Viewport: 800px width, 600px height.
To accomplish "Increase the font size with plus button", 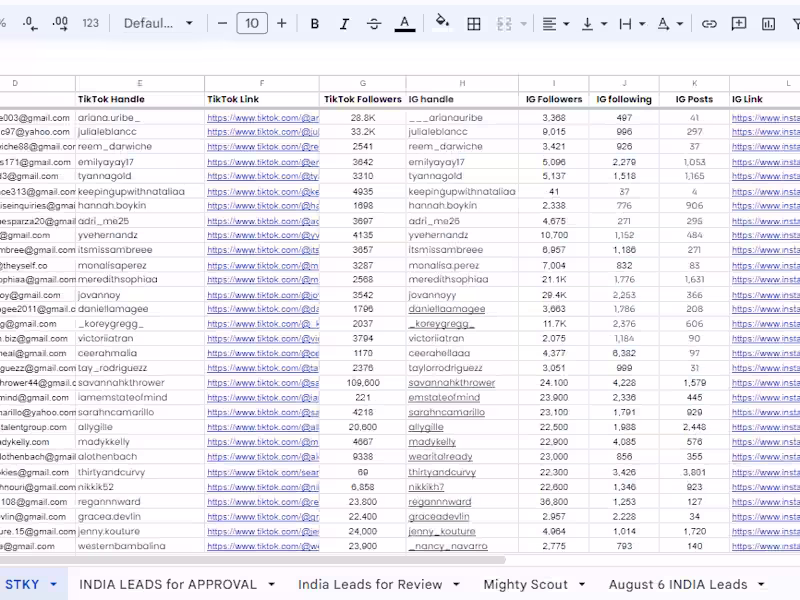I will 282,23.
